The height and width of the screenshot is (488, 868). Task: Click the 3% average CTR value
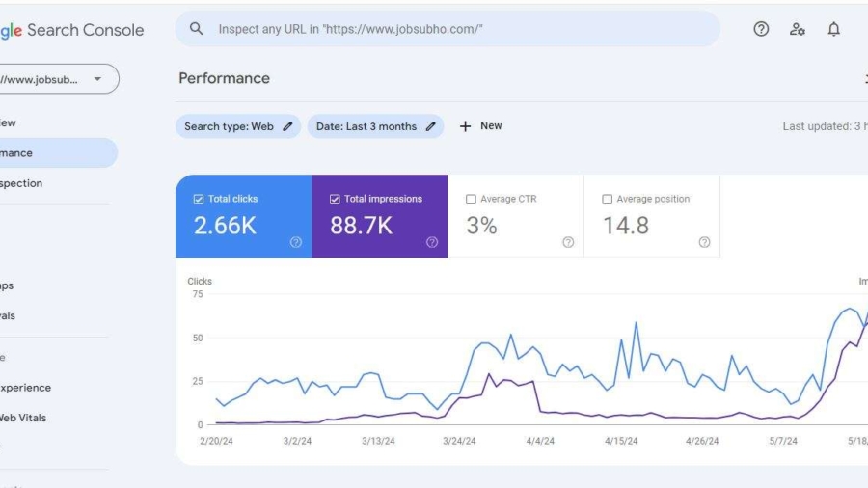[481, 225]
